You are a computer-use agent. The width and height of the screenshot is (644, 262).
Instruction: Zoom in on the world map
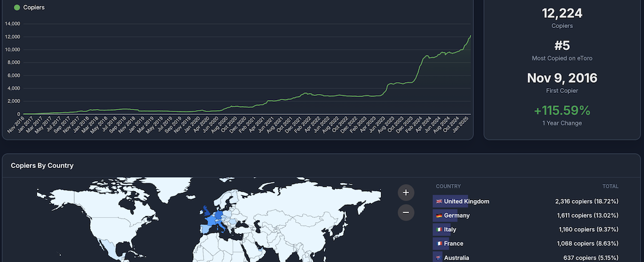click(x=406, y=192)
